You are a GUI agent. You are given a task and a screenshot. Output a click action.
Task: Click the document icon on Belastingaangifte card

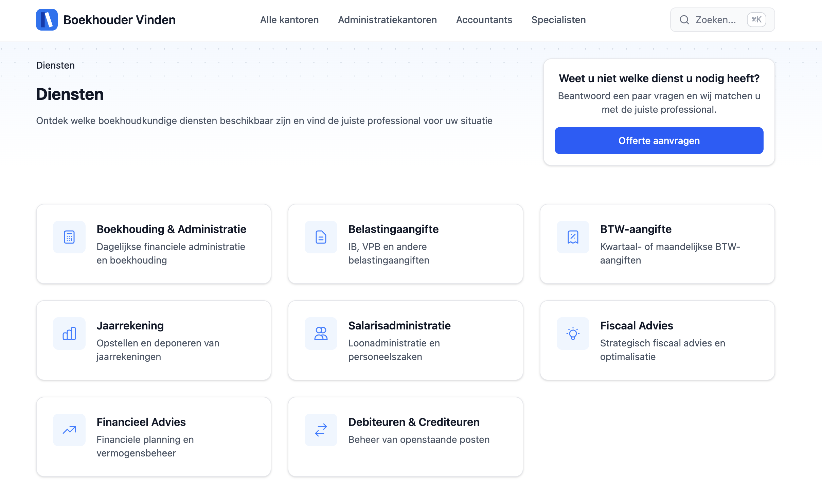click(320, 237)
